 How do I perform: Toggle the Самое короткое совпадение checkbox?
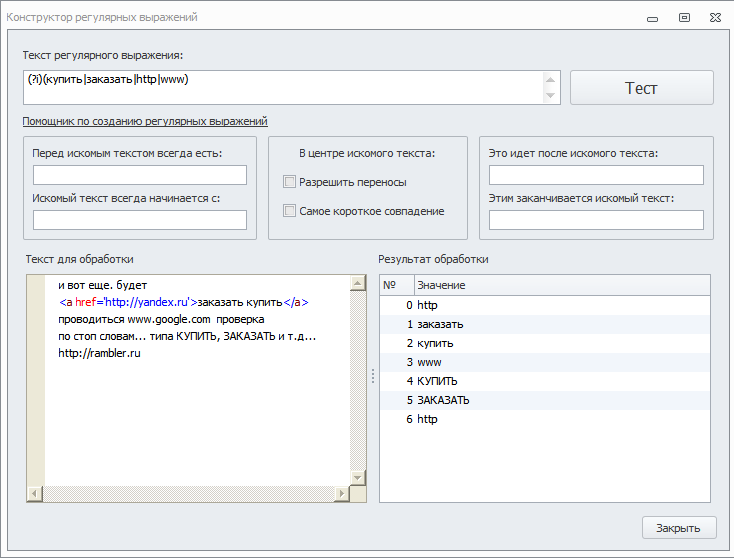tap(290, 211)
